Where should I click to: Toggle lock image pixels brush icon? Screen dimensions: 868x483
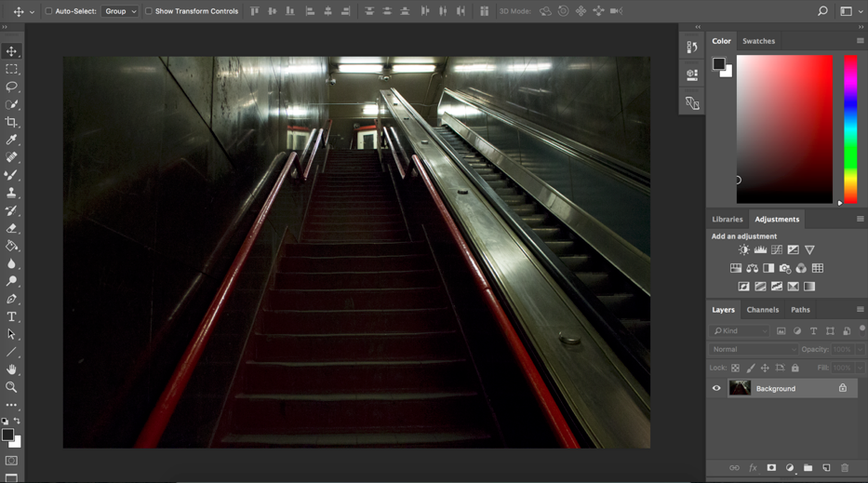[x=751, y=368]
